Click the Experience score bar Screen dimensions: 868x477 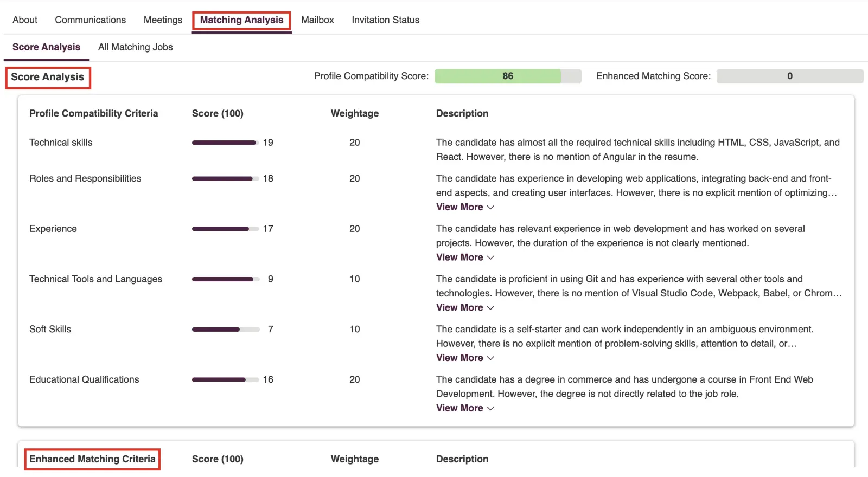coord(225,229)
